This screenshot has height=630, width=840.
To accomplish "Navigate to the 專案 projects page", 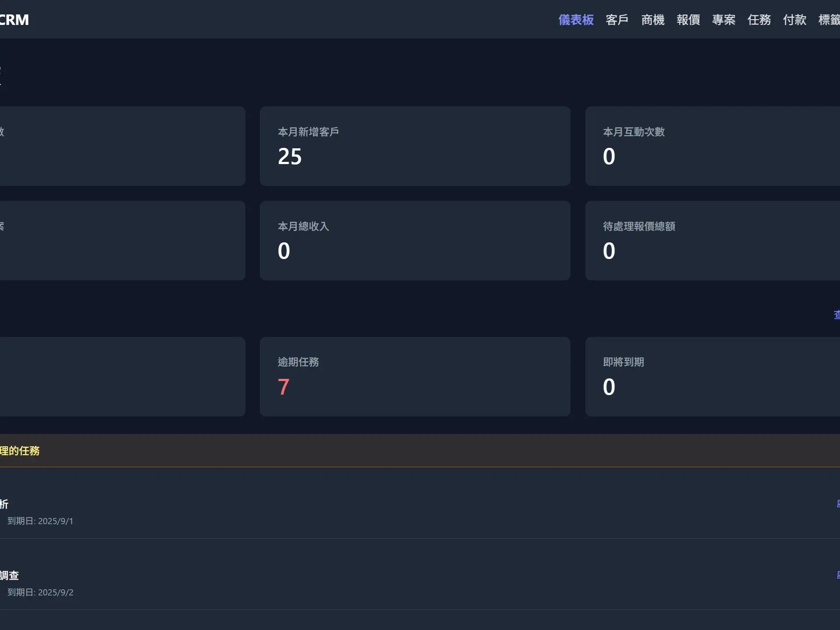I will (724, 20).
